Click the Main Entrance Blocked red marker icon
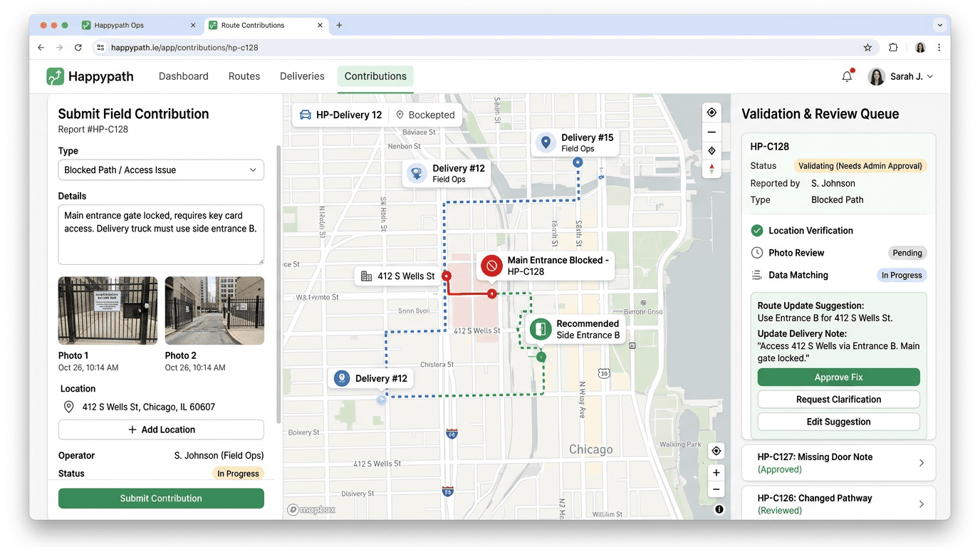 pos(491,266)
